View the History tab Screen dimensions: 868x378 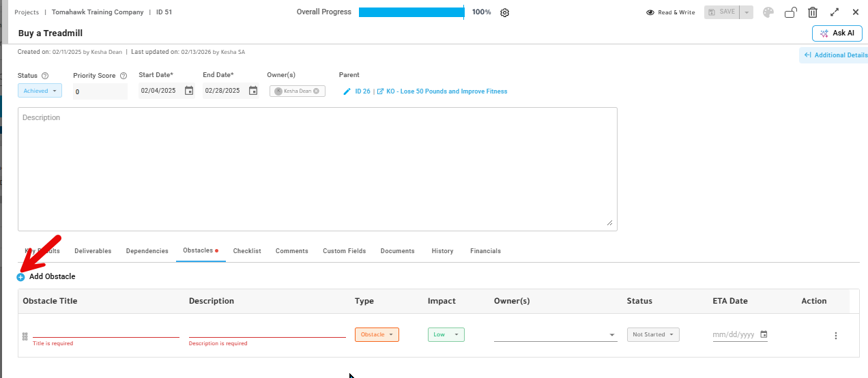(x=442, y=251)
